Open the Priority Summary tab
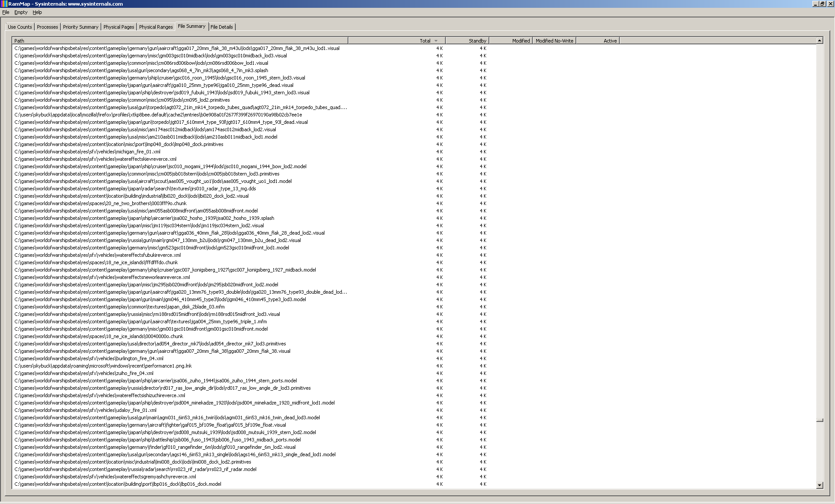 coord(80,27)
